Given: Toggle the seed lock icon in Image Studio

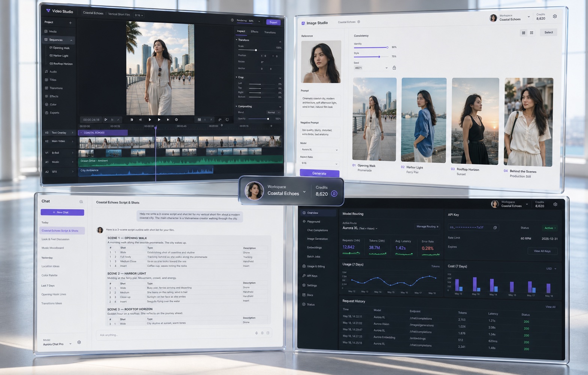Looking at the screenshot, I should (x=394, y=68).
